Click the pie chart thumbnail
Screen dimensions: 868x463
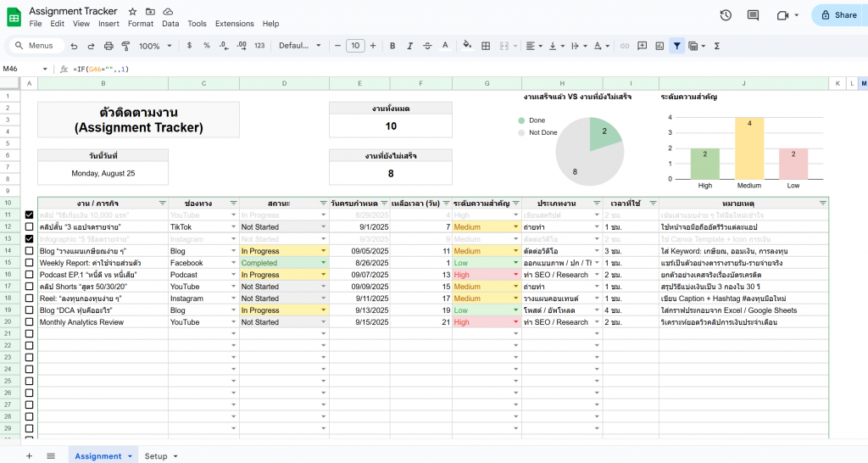tap(590, 151)
